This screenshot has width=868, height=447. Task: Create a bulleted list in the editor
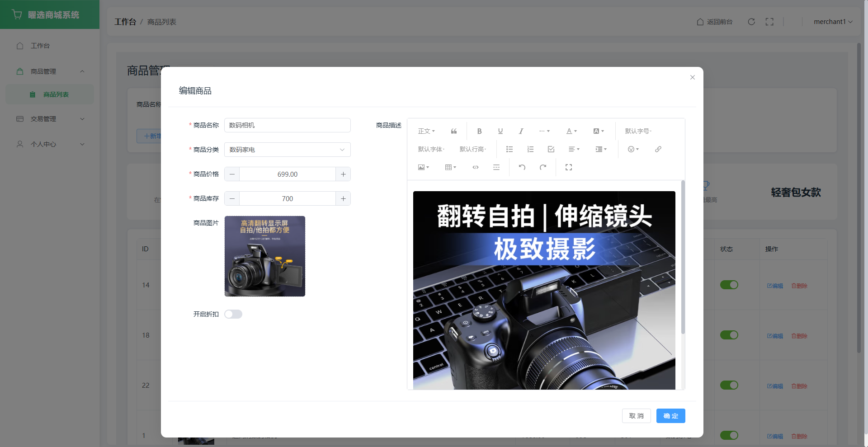[509, 149]
